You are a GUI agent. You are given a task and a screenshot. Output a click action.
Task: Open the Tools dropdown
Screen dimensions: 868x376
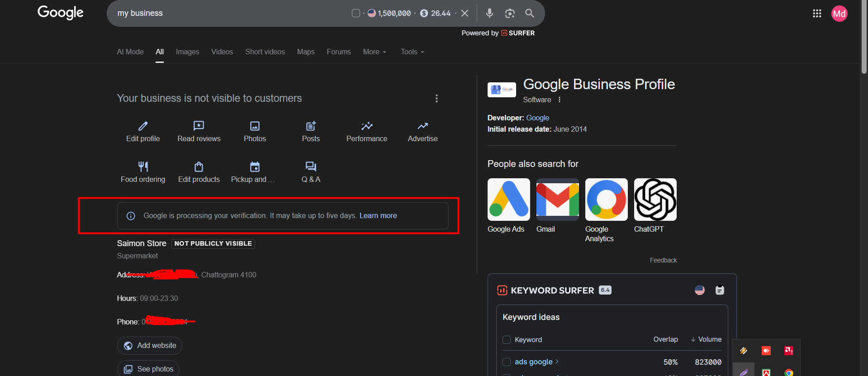pos(412,52)
